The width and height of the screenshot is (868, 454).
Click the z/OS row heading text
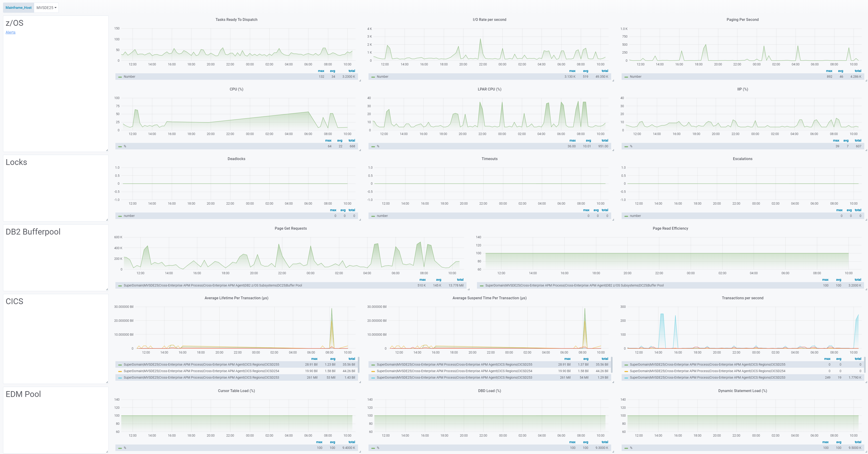[14, 23]
